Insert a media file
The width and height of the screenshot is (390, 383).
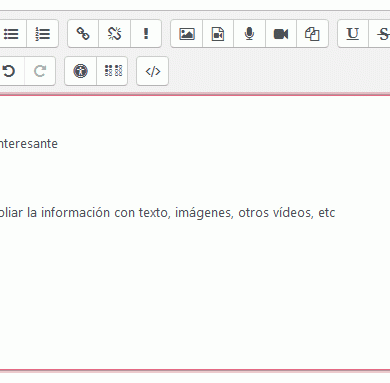[218, 34]
